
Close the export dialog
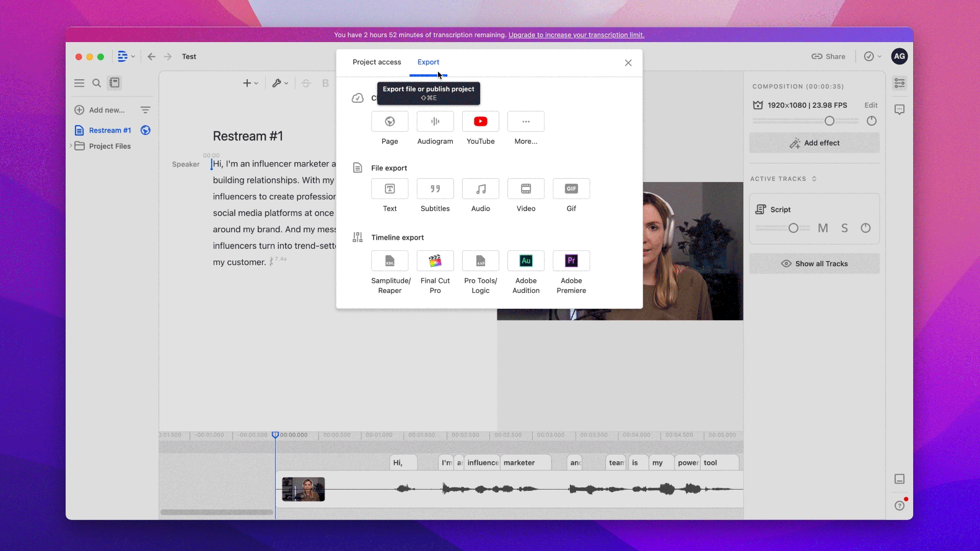(628, 63)
